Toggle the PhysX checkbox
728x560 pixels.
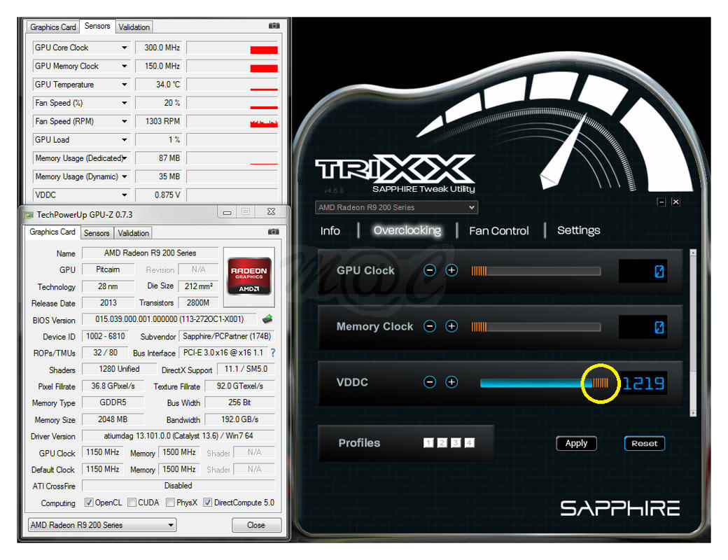tap(170, 503)
